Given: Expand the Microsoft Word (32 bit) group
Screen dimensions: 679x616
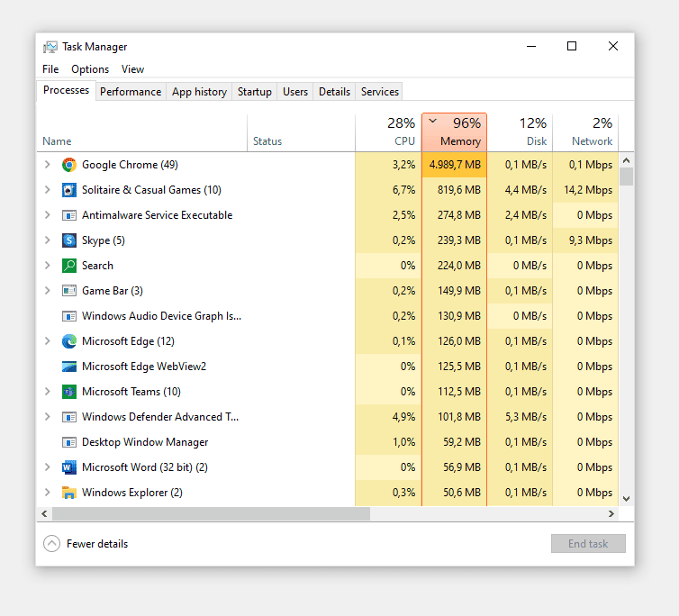Looking at the screenshot, I should (48, 467).
